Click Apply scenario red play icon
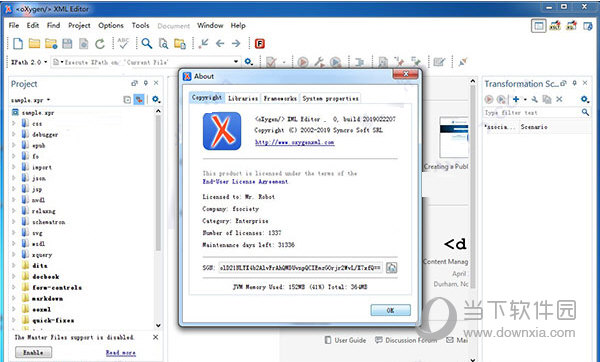 coord(489,99)
